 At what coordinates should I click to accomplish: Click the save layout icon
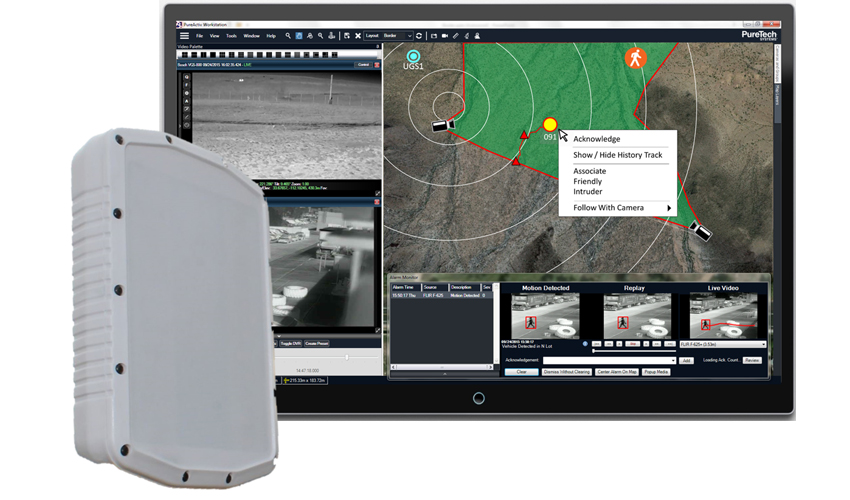(347, 36)
